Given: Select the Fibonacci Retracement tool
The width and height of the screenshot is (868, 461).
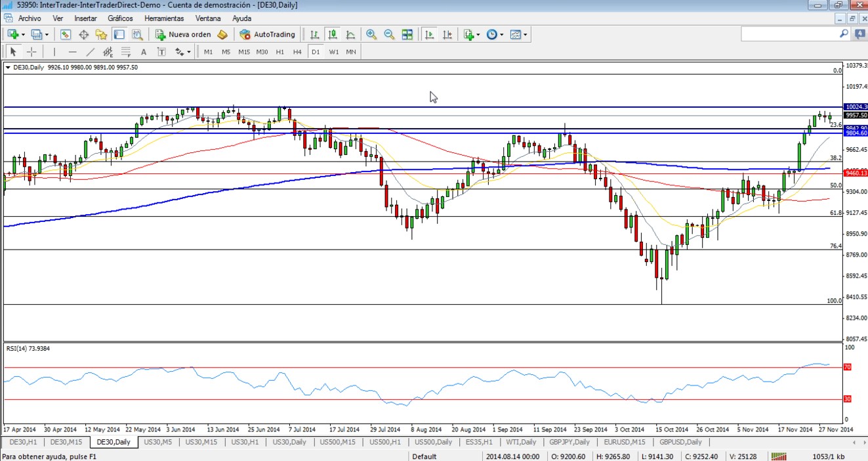Looking at the screenshot, I should [x=125, y=51].
